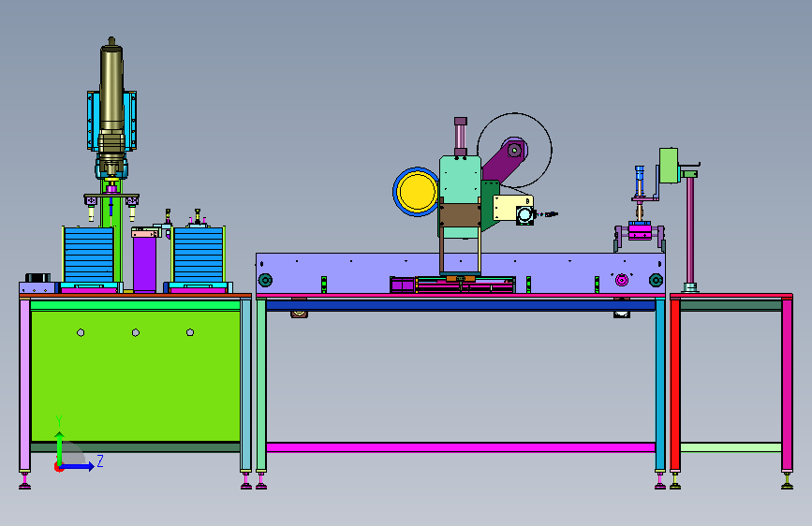Pick the magenta right leg of right table
This screenshot has width=812, height=526.
tap(787, 386)
